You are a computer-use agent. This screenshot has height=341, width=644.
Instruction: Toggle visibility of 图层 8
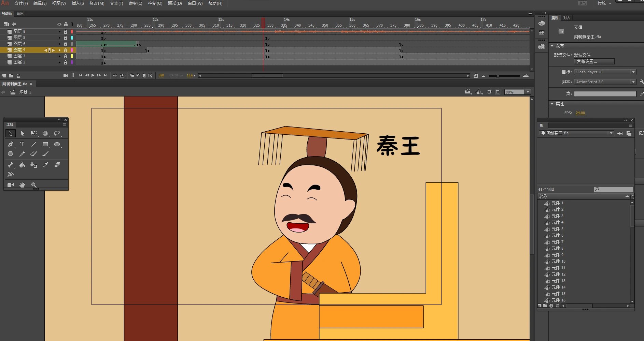point(59,31)
